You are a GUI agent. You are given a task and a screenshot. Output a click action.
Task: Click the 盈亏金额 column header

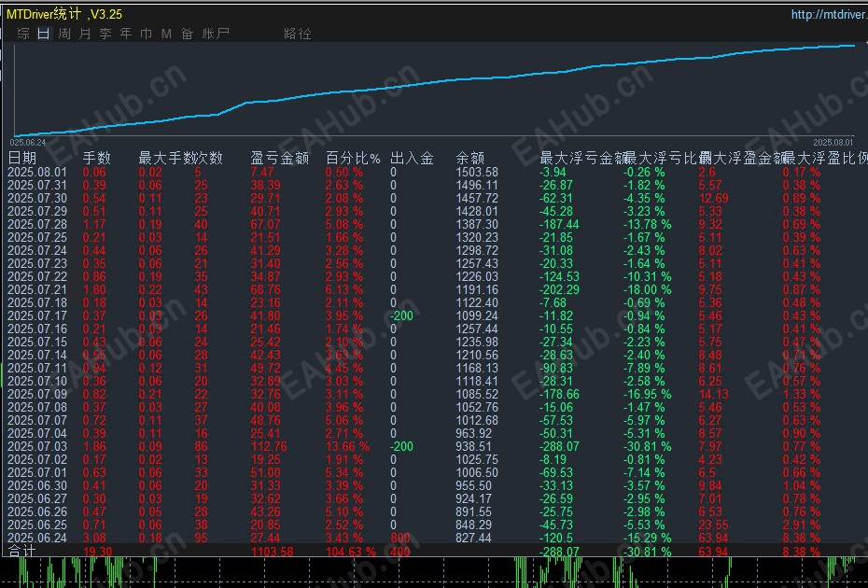coord(280,159)
